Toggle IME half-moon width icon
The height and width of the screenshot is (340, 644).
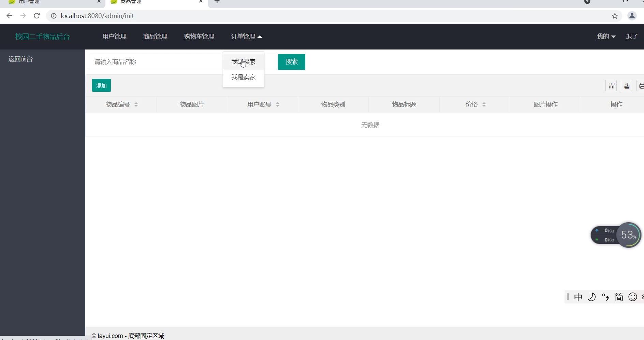592,297
